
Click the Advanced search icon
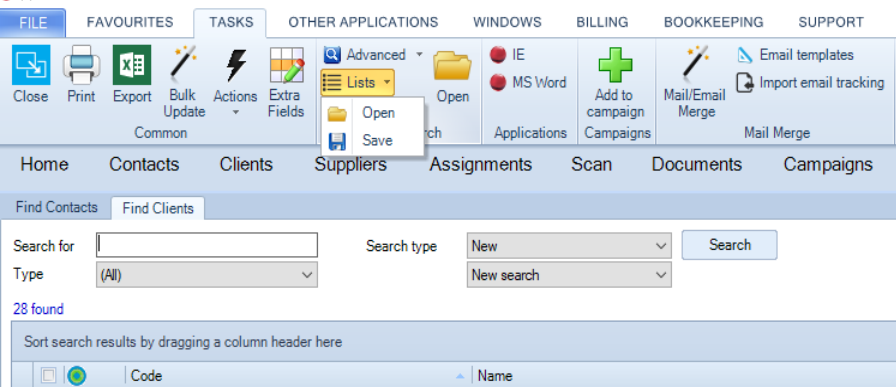tap(332, 55)
